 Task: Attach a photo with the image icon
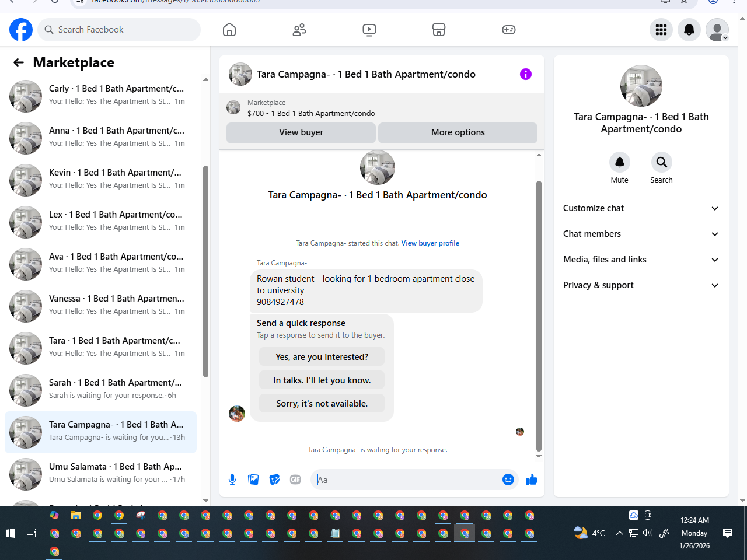click(253, 480)
